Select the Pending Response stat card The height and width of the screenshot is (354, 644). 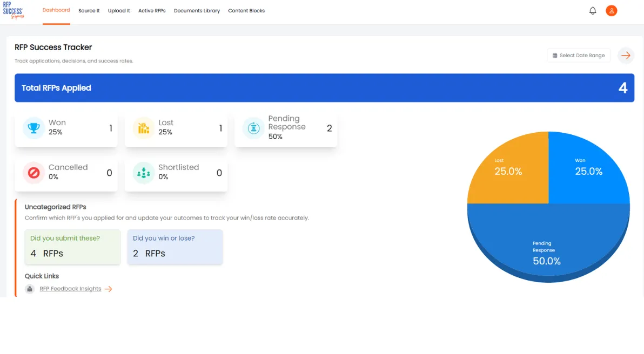(x=286, y=128)
